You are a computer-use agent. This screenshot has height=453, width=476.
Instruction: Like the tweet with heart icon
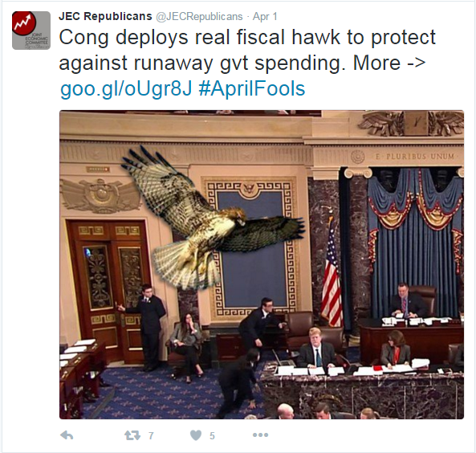point(196,435)
